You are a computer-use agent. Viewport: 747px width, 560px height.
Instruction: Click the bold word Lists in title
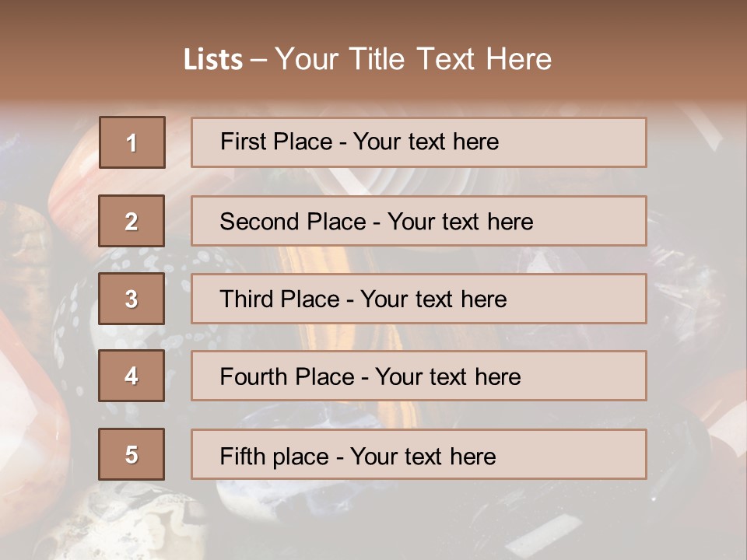pyautogui.click(x=213, y=60)
